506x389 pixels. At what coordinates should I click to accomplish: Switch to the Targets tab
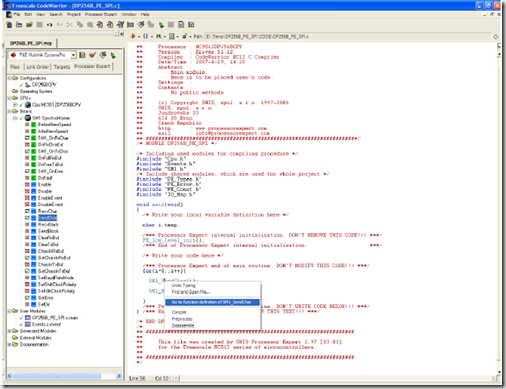(x=62, y=67)
